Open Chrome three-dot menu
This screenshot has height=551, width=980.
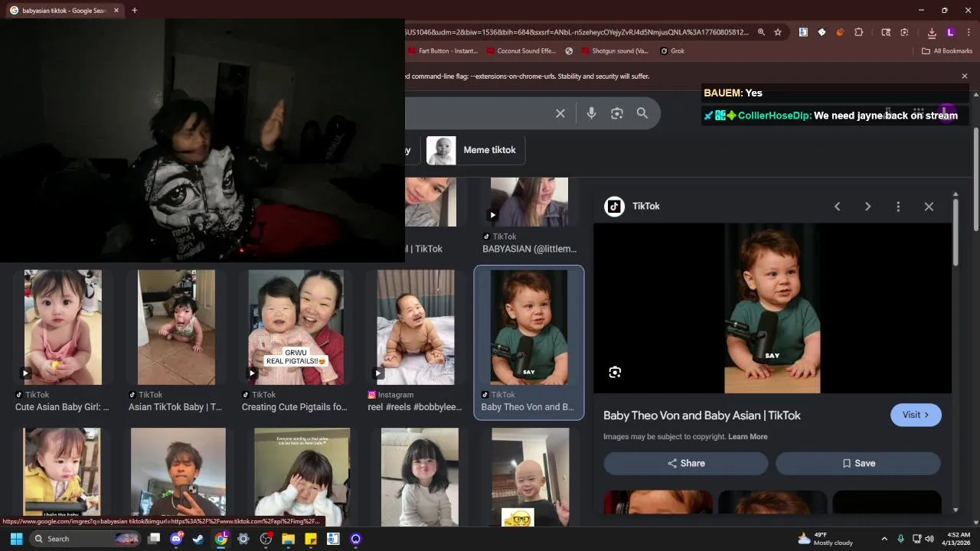(x=969, y=32)
